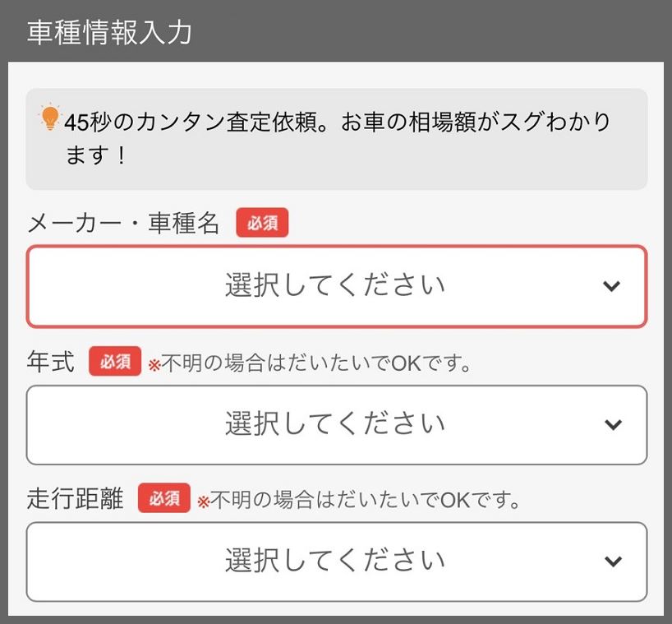Image resolution: width=672 pixels, height=624 pixels.
Task: Open the メーカー・車種名 選択してください dropdown
Action: point(336,286)
